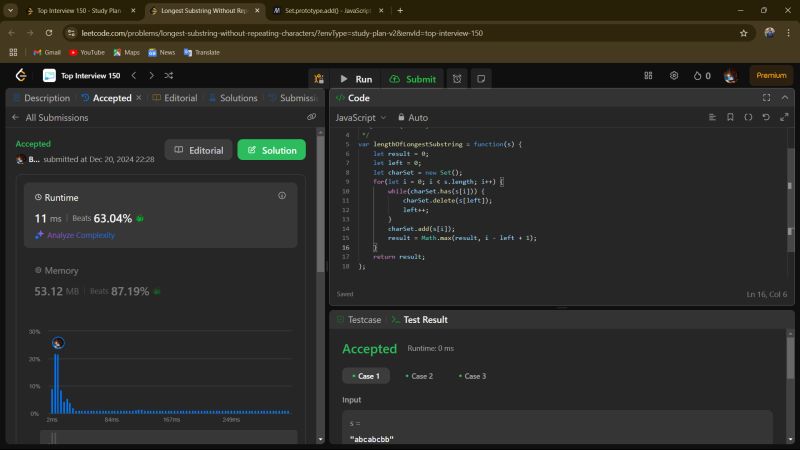This screenshot has width=800, height=450.
Task: Reset code to default with undo icon
Action: (x=766, y=117)
